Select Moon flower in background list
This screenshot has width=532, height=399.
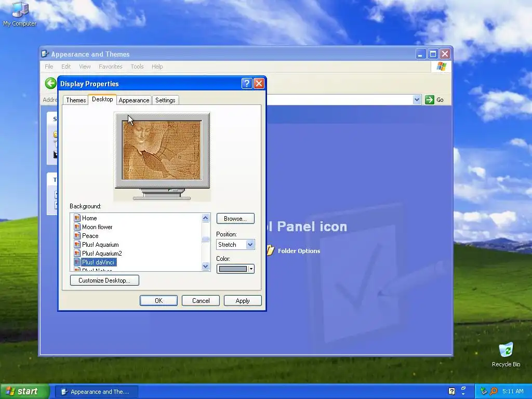click(x=97, y=227)
